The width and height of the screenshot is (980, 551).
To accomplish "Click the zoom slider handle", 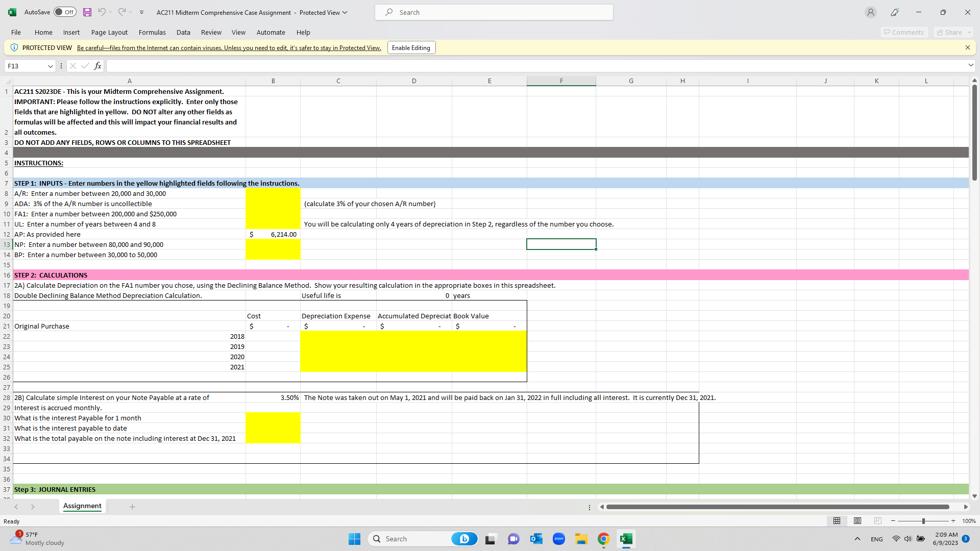I will click(923, 521).
